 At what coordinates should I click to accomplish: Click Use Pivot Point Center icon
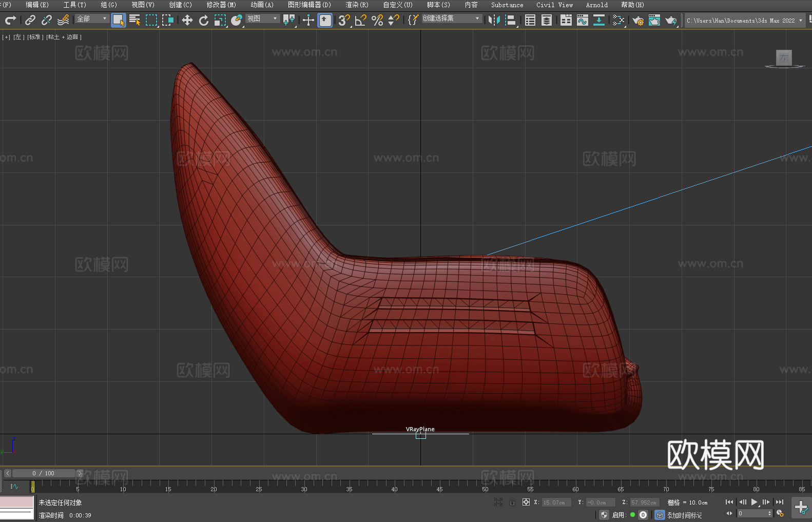point(289,20)
